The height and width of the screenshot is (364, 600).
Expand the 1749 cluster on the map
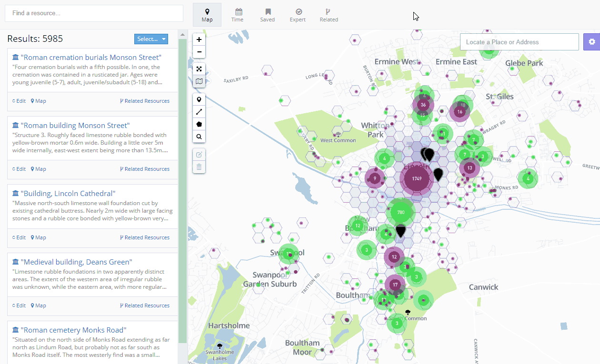tap(417, 179)
